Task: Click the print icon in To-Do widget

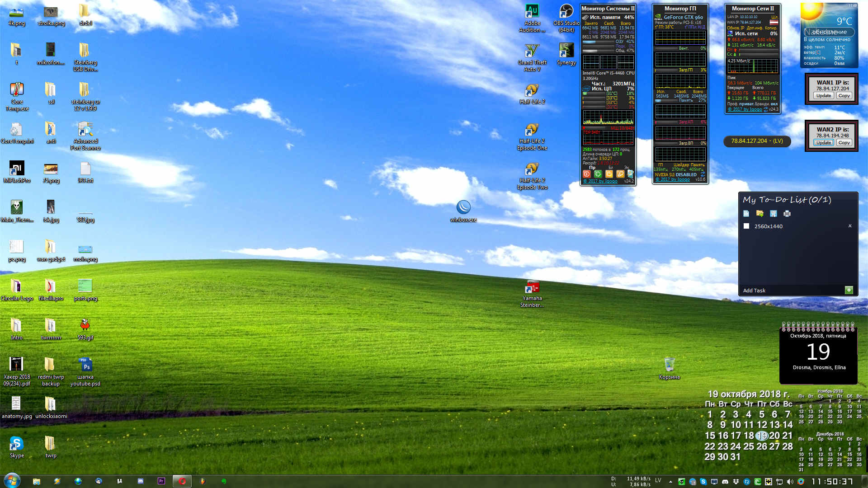Action: point(787,213)
